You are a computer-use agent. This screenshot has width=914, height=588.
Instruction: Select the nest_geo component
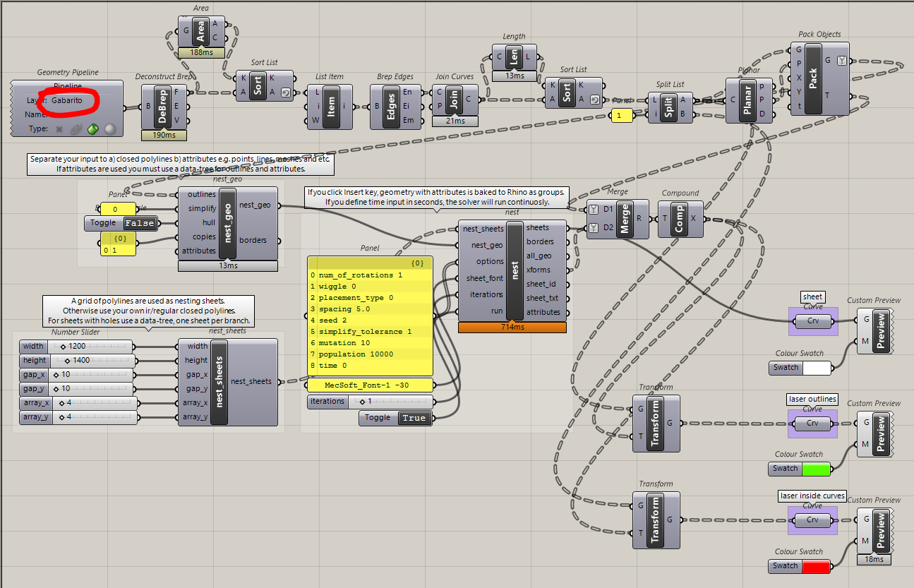228,223
